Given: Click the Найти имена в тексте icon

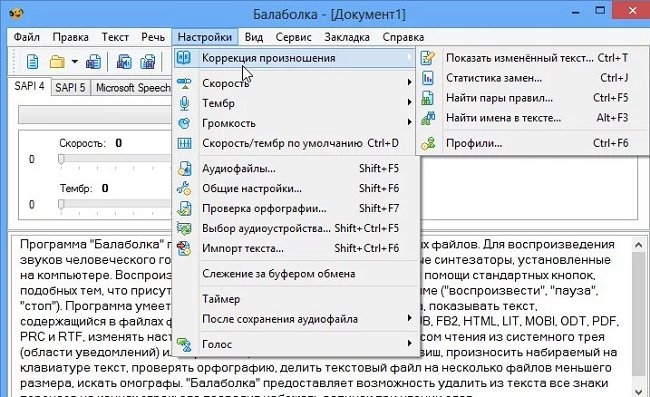Looking at the screenshot, I should click(x=428, y=118).
